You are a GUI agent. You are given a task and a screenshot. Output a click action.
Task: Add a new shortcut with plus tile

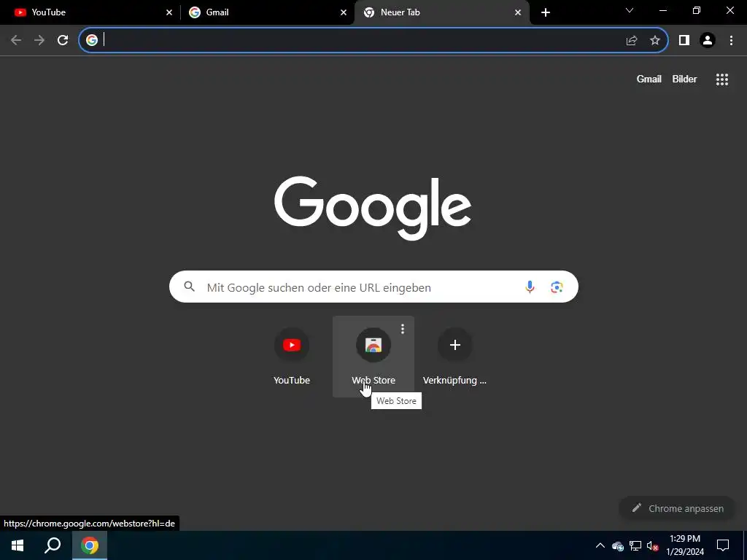point(455,356)
